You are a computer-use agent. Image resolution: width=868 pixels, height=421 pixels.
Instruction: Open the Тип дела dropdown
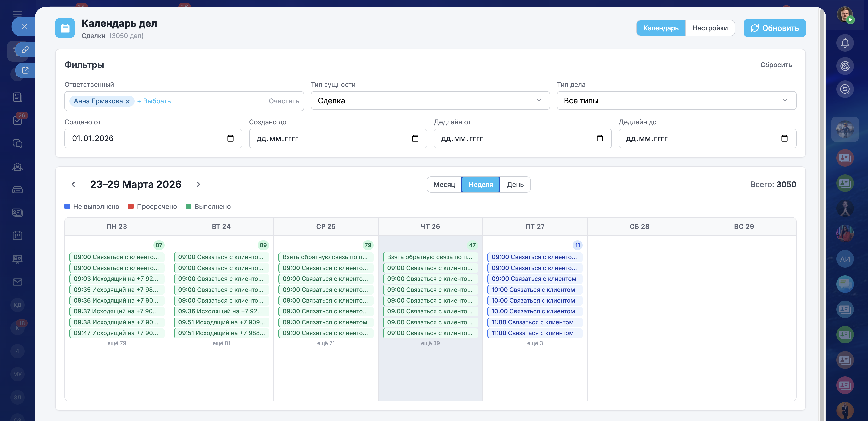(676, 101)
